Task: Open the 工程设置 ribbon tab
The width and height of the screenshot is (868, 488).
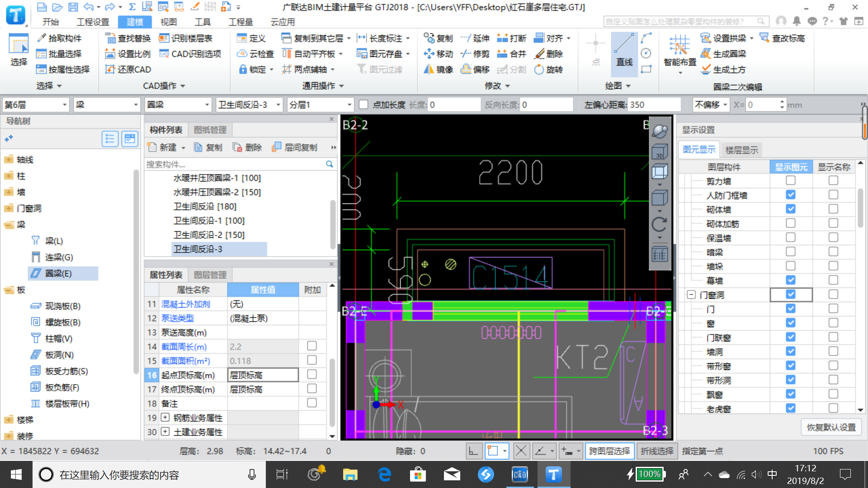Action: tap(93, 22)
